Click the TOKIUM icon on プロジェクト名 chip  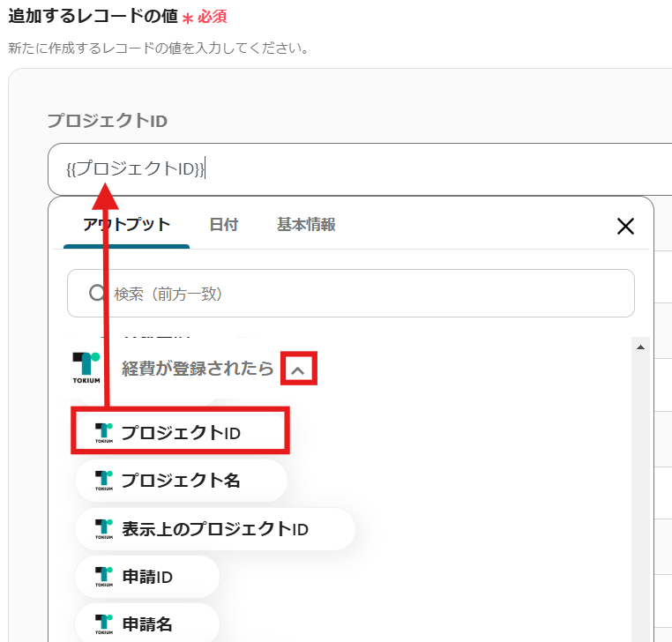click(104, 481)
